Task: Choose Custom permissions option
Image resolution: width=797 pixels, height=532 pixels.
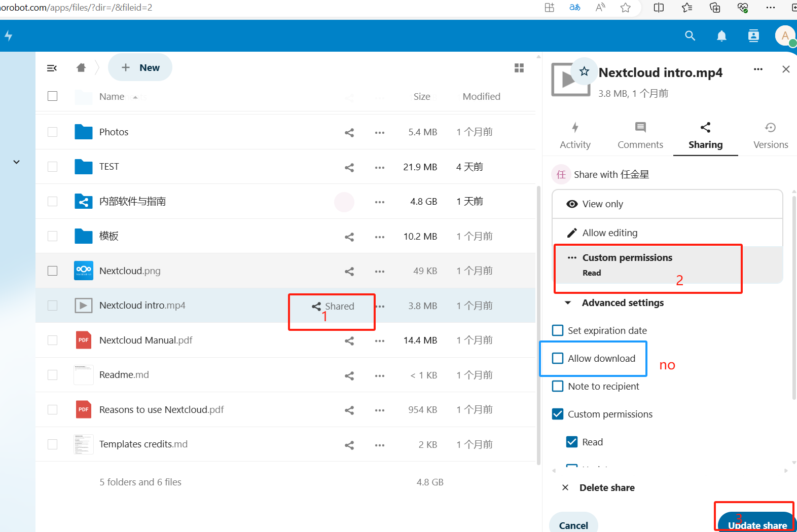Action: point(667,264)
